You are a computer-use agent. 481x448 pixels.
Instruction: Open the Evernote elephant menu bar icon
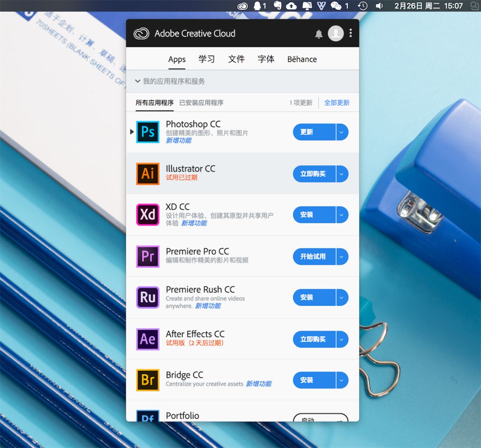pos(277,5)
